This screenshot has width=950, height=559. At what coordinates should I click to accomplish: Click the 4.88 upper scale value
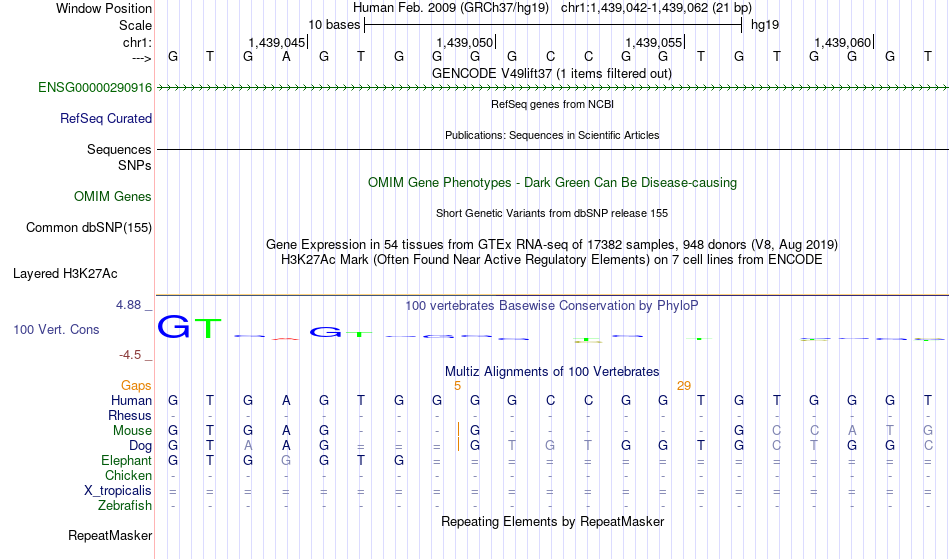click(x=129, y=305)
